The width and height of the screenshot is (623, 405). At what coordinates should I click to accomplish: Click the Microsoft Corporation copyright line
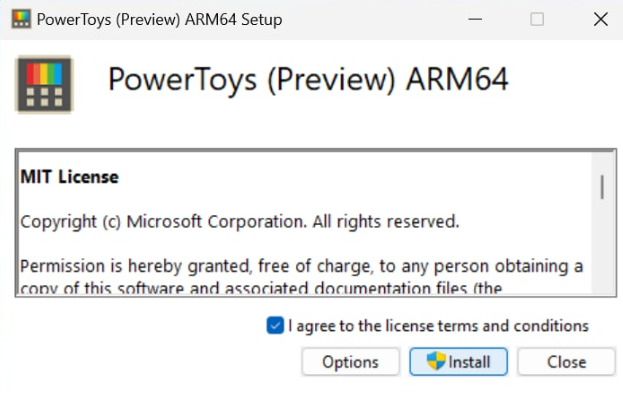pyautogui.click(x=240, y=222)
